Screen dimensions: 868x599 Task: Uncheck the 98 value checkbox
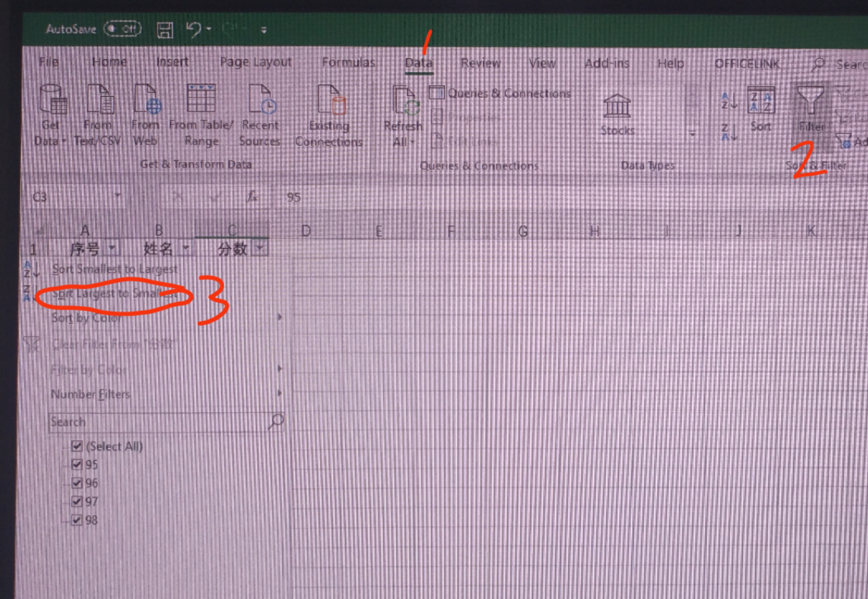tap(77, 520)
